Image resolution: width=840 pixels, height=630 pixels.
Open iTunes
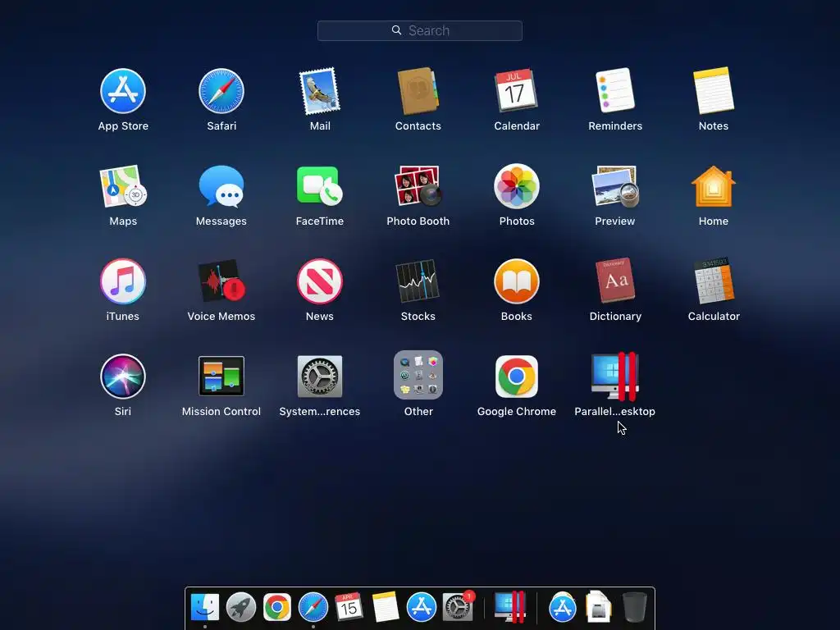point(123,281)
